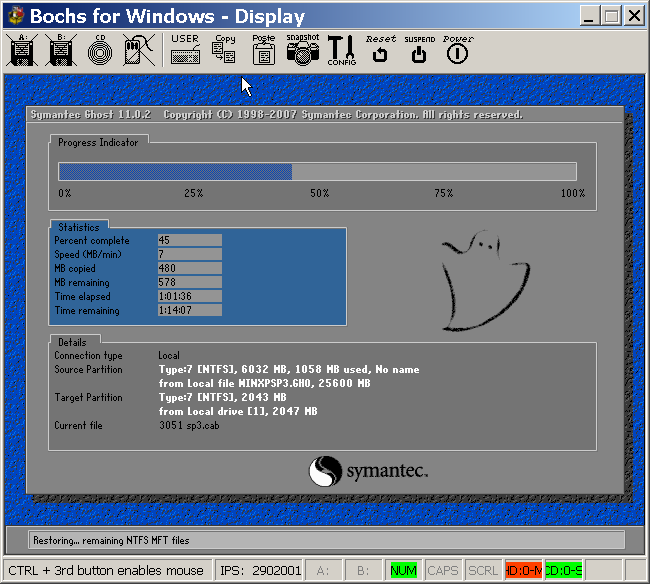Click the A: status bar cell
This screenshot has height=584, width=650.
pyautogui.click(x=323, y=571)
